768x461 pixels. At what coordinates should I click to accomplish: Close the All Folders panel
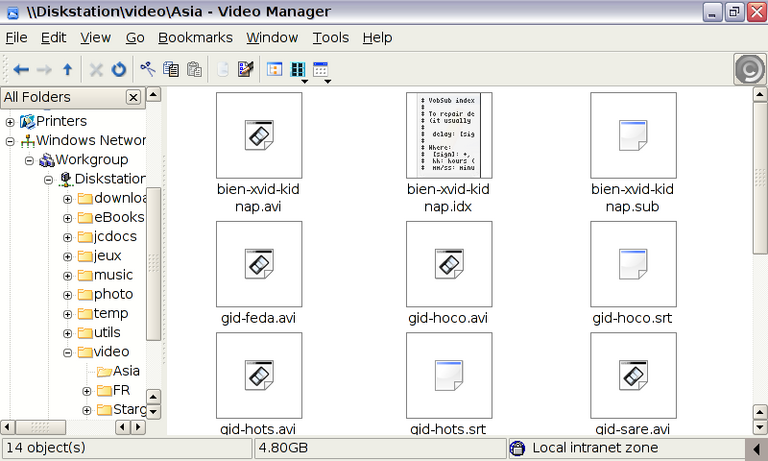(x=133, y=97)
